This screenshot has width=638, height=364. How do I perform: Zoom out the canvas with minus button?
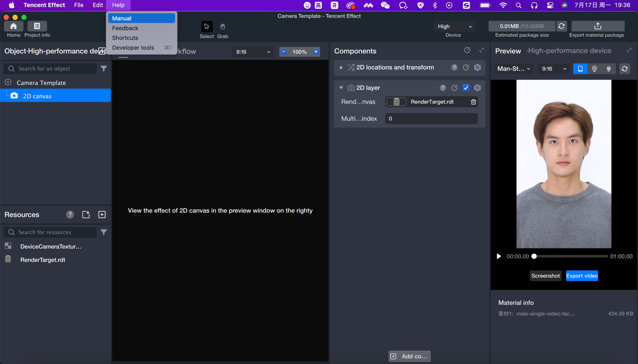[284, 52]
